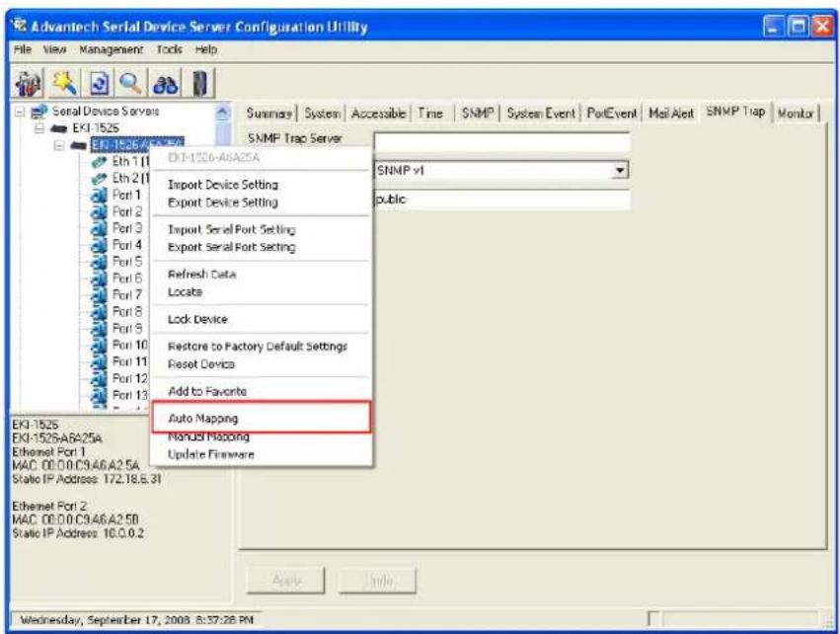Click the Port 3 icon in tree

pos(99,229)
